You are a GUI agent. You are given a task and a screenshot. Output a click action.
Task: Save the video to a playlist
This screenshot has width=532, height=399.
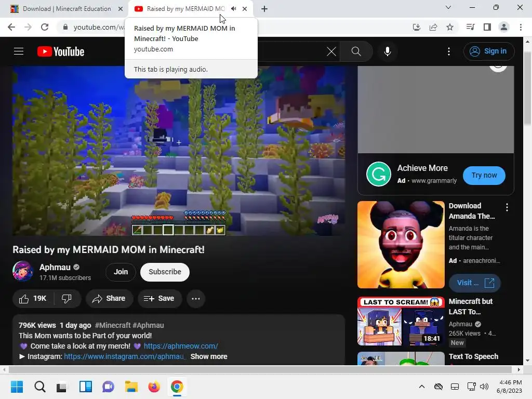159,299
